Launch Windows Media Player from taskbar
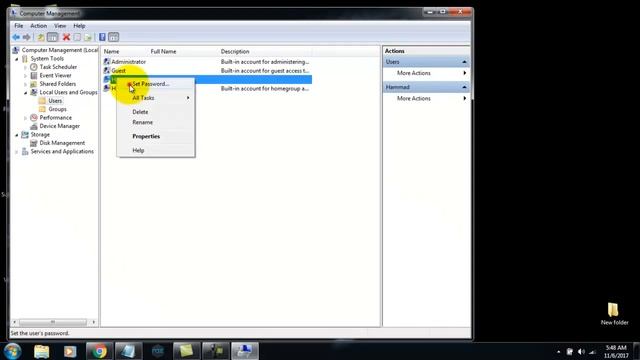The width and height of the screenshot is (640, 360). click(x=70, y=351)
